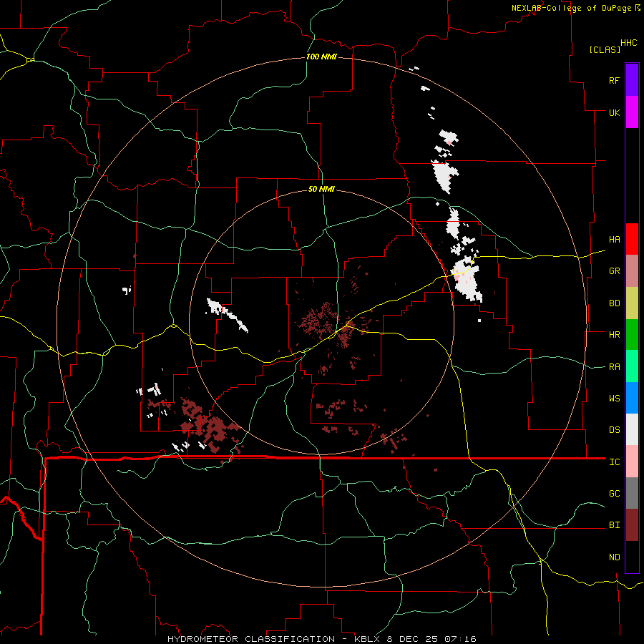Click the UK magenta legend swatch
The width and height of the screenshot is (644, 644).
pos(632,112)
